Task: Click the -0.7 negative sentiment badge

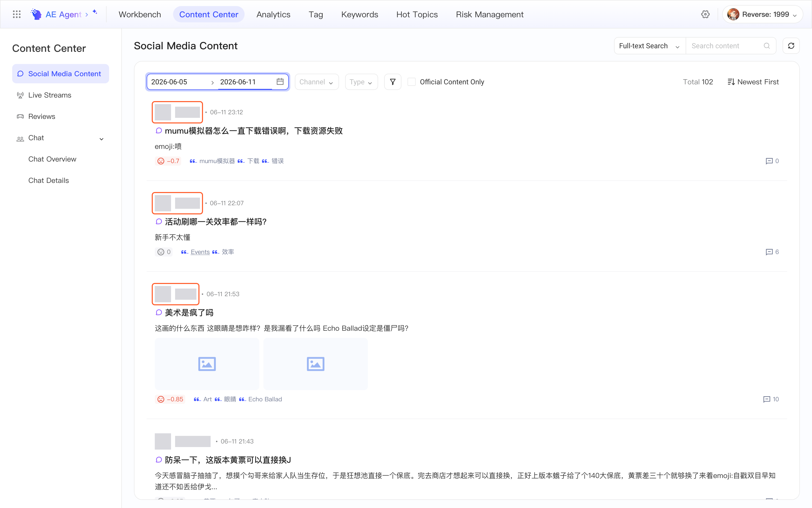Action: pos(168,161)
